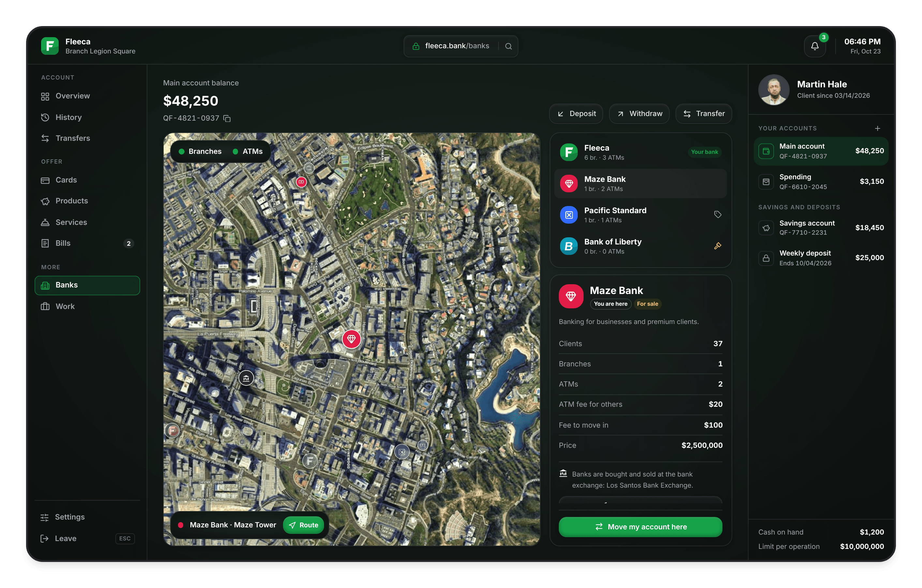Open Bills with 2 pending
The image size is (922, 588).
(x=87, y=243)
